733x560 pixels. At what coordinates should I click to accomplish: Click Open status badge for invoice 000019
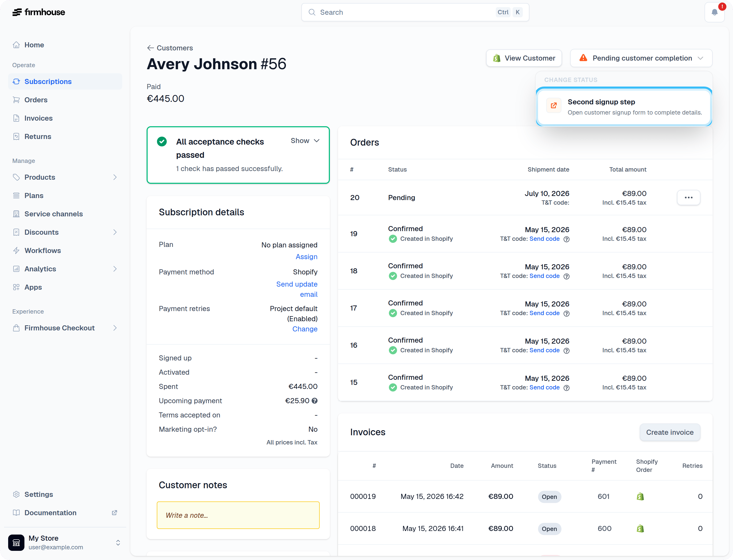[549, 497]
